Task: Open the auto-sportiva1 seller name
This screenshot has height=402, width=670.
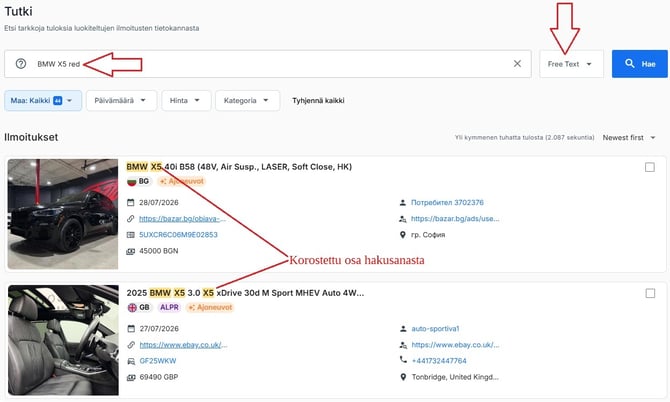Action: pos(435,329)
